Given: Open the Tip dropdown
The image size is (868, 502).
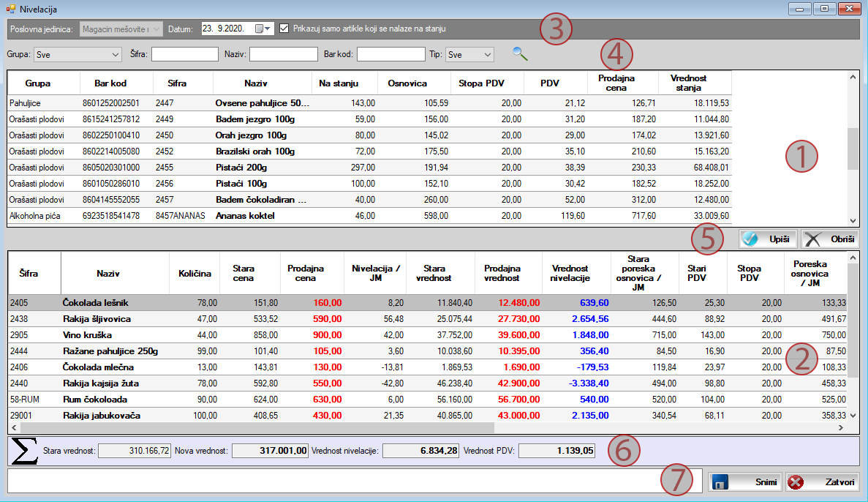Looking at the screenshot, I should point(469,54).
